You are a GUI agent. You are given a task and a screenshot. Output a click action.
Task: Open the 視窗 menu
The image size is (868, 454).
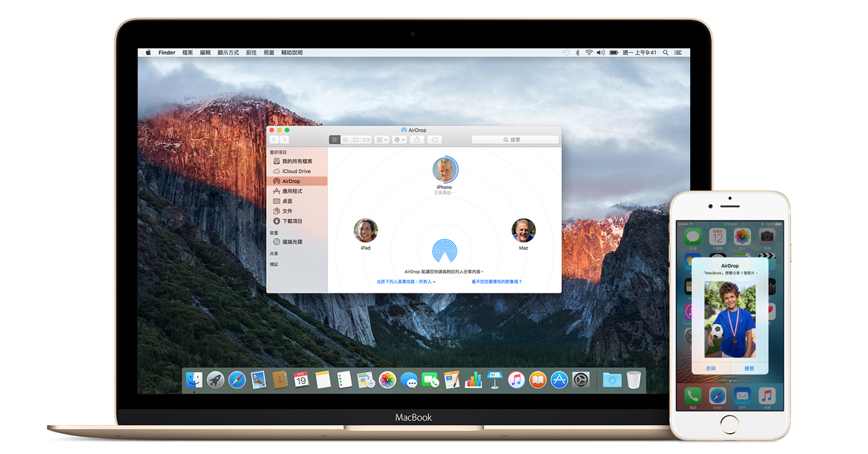coord(269,53)
